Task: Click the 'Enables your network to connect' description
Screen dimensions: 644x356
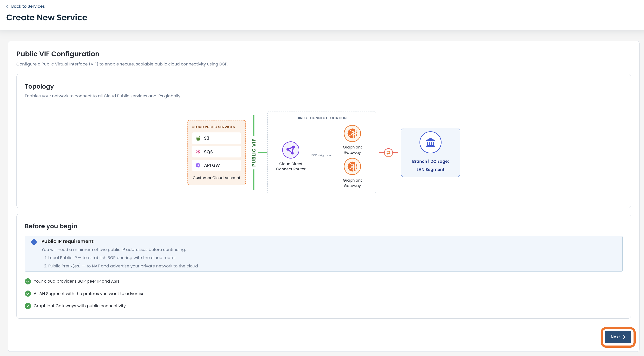Action: pyautogui.click(x=103, y=96)
